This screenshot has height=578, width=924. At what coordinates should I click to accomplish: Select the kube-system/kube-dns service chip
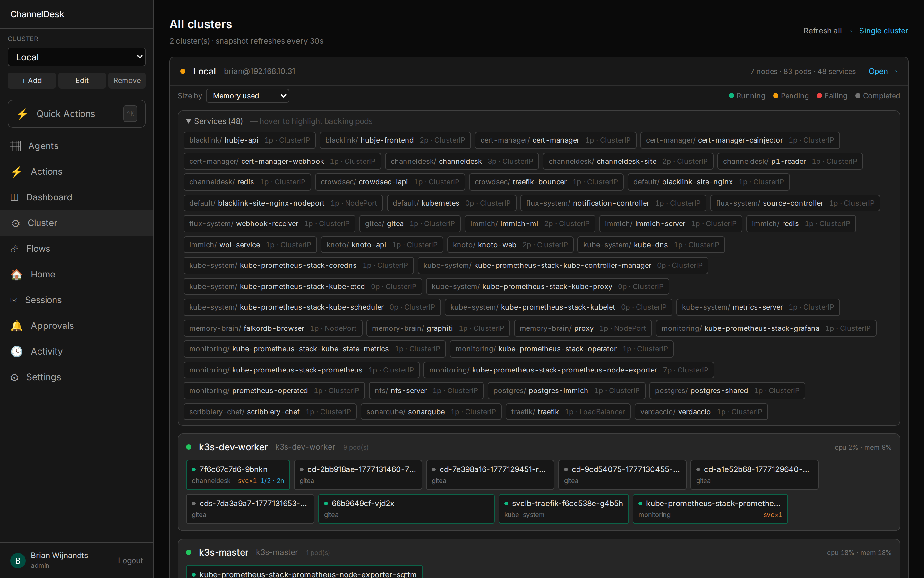pos(651,245)
